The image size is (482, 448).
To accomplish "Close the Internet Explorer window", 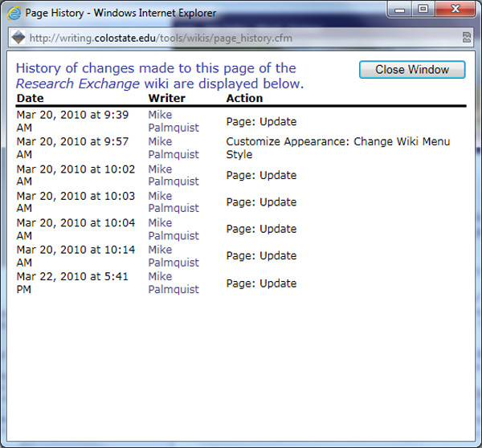I will pyautogui.click(x=455, y=10).
